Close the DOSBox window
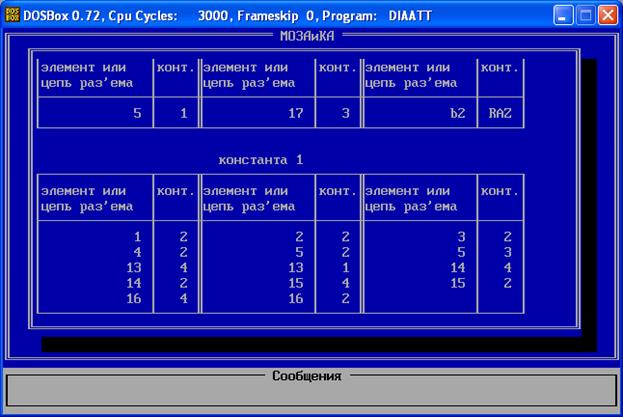623x417 pixels. [x=608, y=16]
